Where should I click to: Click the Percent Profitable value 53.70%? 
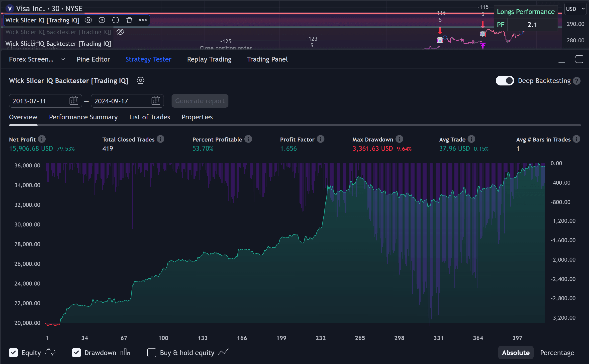tap(203, 148)
